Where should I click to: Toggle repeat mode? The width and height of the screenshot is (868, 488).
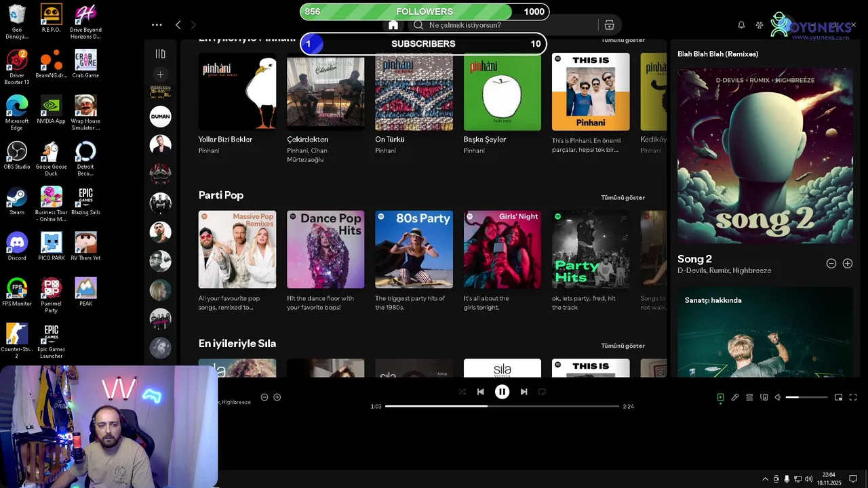pyautogui.click(x=542, y=392)
